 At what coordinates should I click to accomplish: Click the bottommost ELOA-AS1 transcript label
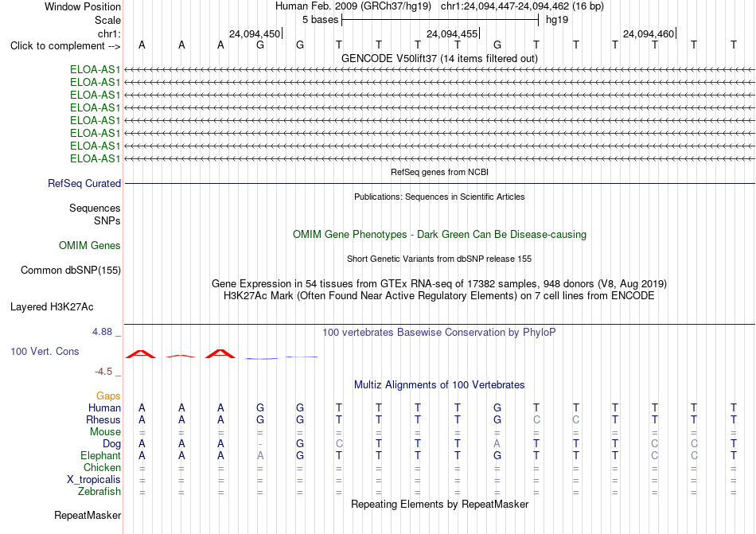tap(95, 158)
